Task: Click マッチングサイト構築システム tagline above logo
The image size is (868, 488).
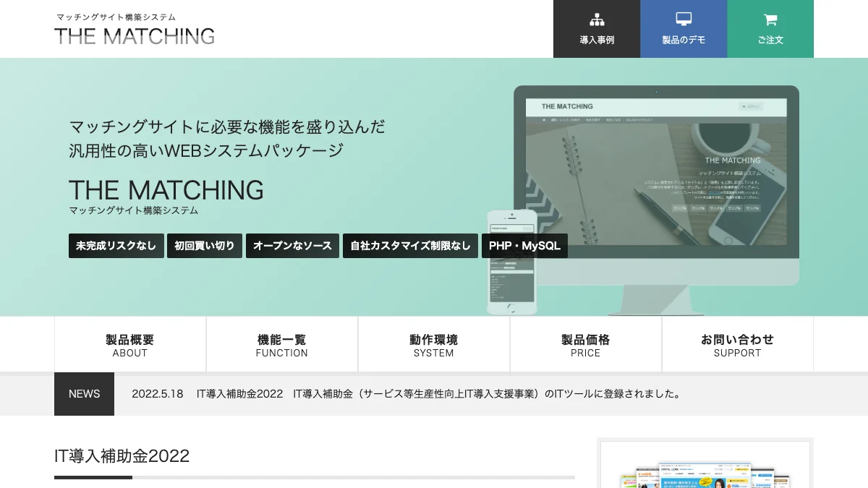Action: coord(116,17)
